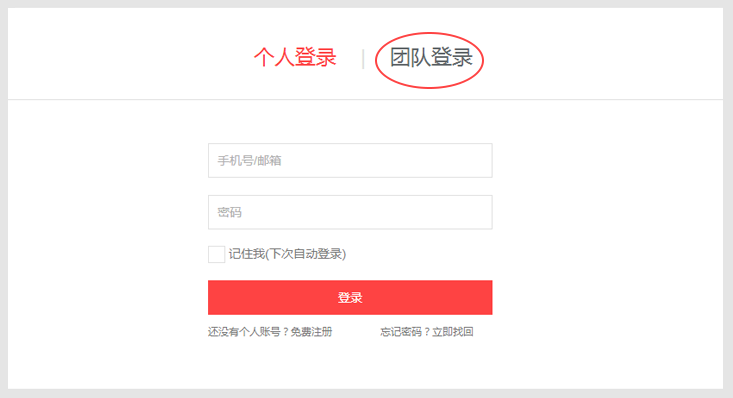Viewport: 733px width, 398px height.
Task: Select the circled team login tab
Action: [431, 58]
